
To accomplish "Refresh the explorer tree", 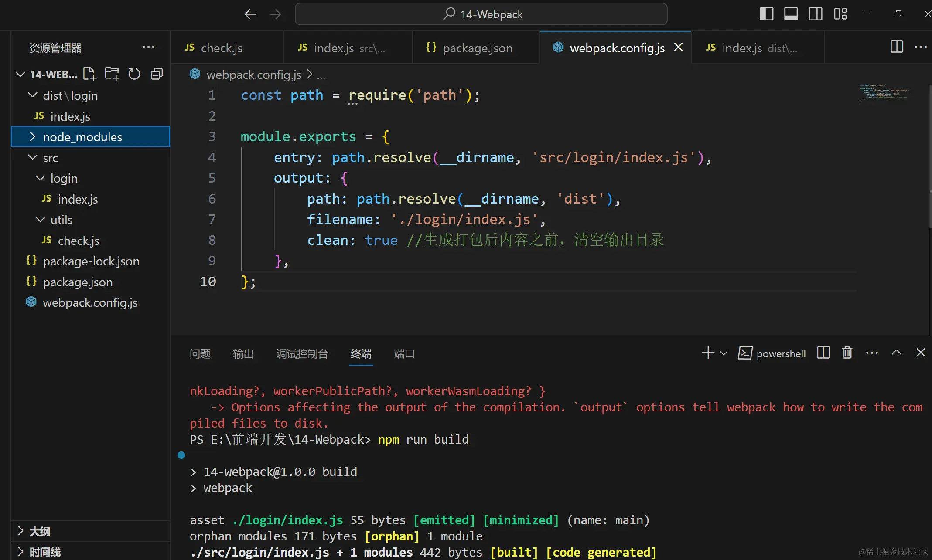I will click(x=134, y=74).
